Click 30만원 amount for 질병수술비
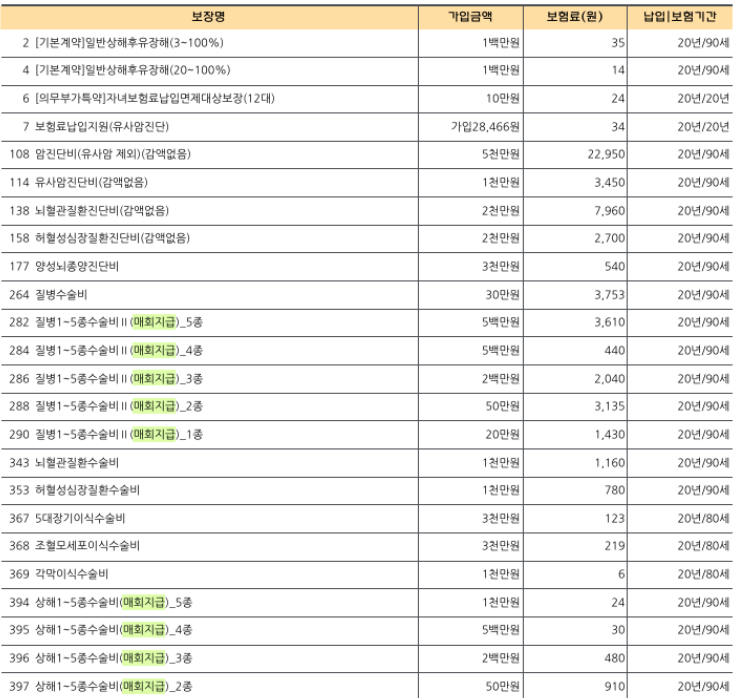 point(502,295)
